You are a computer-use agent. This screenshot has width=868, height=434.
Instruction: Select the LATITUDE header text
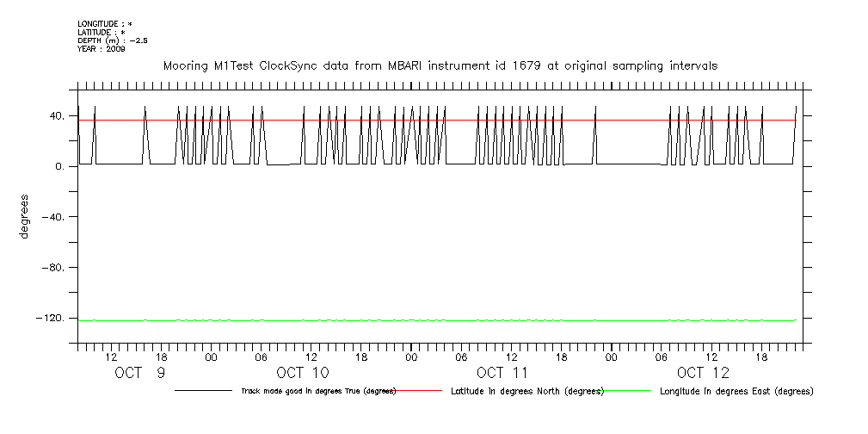tap(102, 32)
